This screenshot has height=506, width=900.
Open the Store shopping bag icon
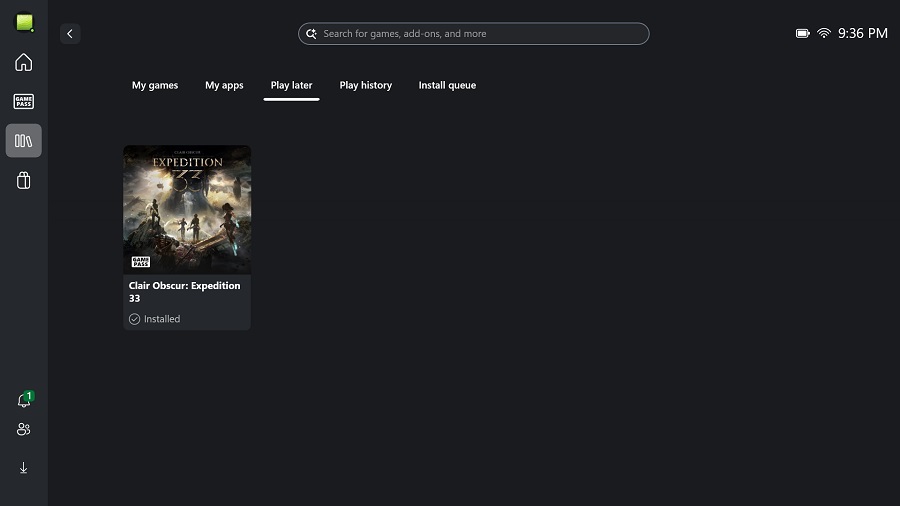pos(24,180)
